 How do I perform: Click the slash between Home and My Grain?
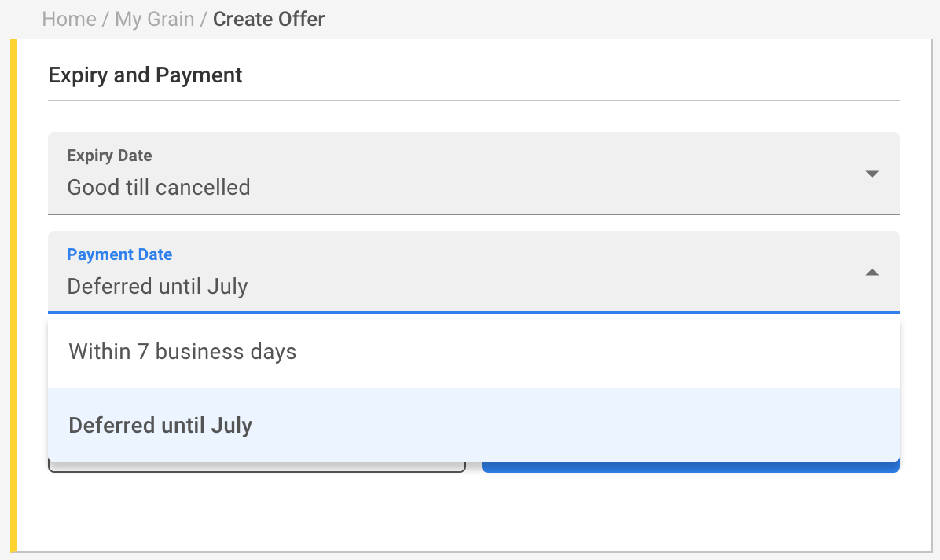(x=105, y=20)
